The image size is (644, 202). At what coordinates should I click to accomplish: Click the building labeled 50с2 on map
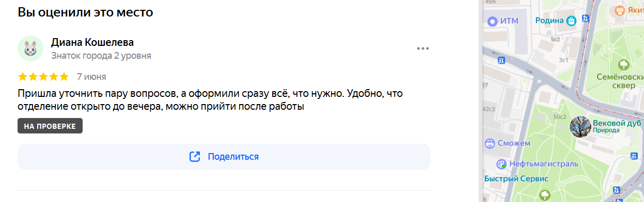(560, 117)
